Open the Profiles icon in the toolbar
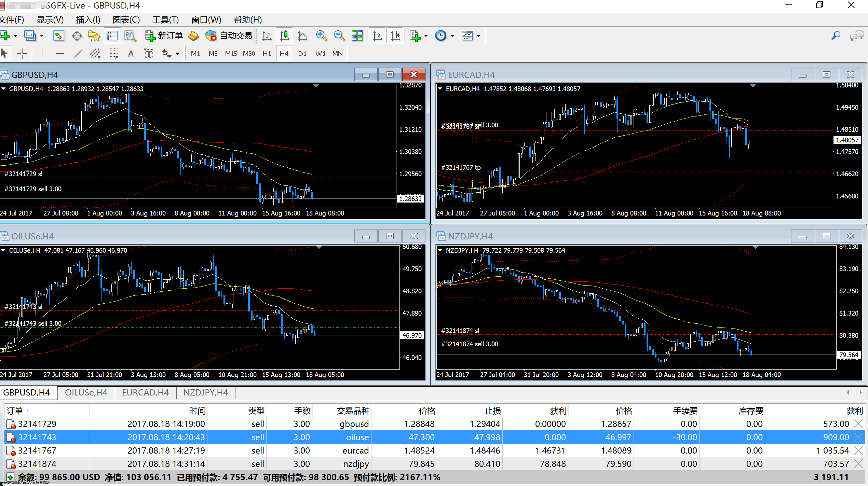The height and width of the screenshot is (486, 868). point(30,36)
